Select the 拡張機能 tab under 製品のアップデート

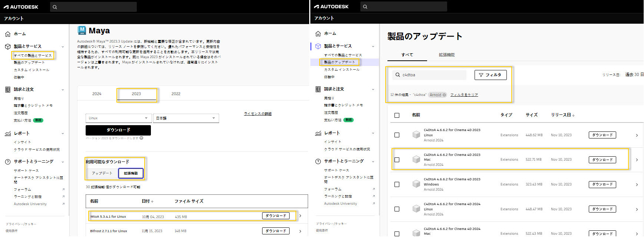(447, 55)
